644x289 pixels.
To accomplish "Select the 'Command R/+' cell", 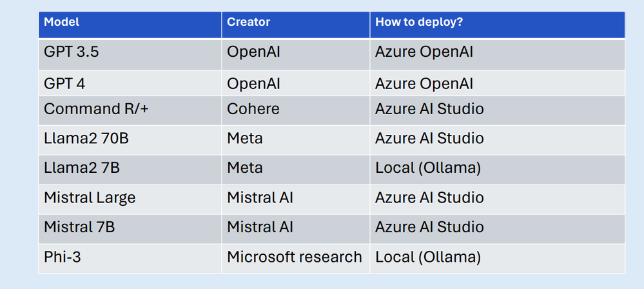I will [130, 110].
